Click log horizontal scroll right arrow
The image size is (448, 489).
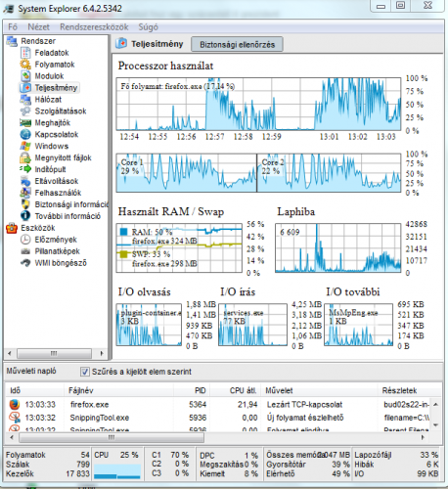pyautogui.click(x=423, y=438)
